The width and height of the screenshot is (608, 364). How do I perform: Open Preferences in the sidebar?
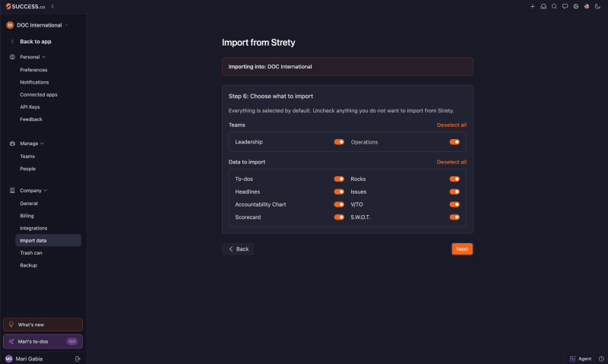coord(33,70)
